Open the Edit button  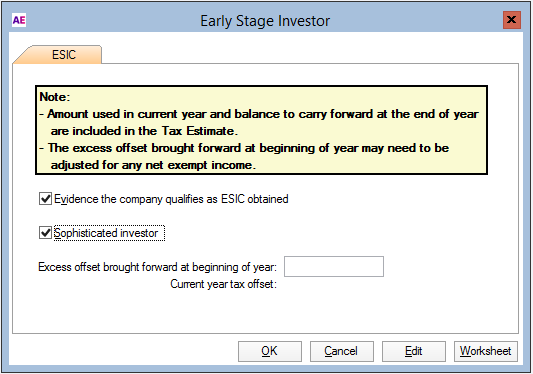click(414, 351)
